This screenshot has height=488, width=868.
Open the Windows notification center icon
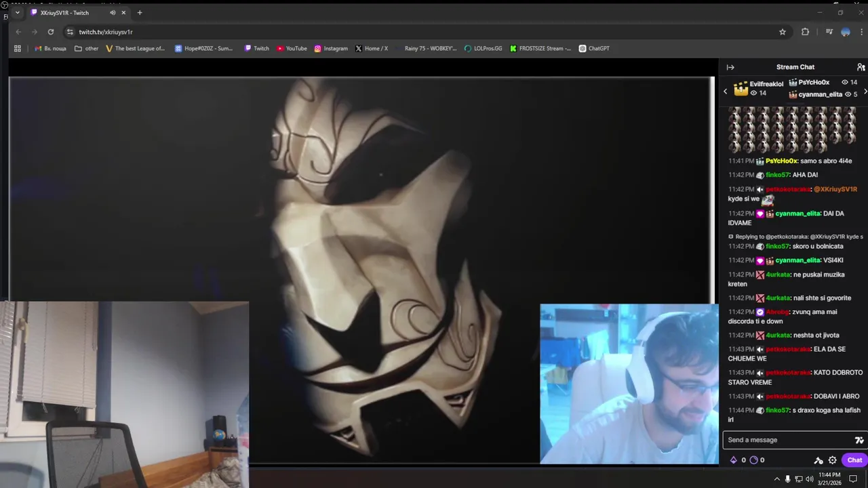click(853, 479)
